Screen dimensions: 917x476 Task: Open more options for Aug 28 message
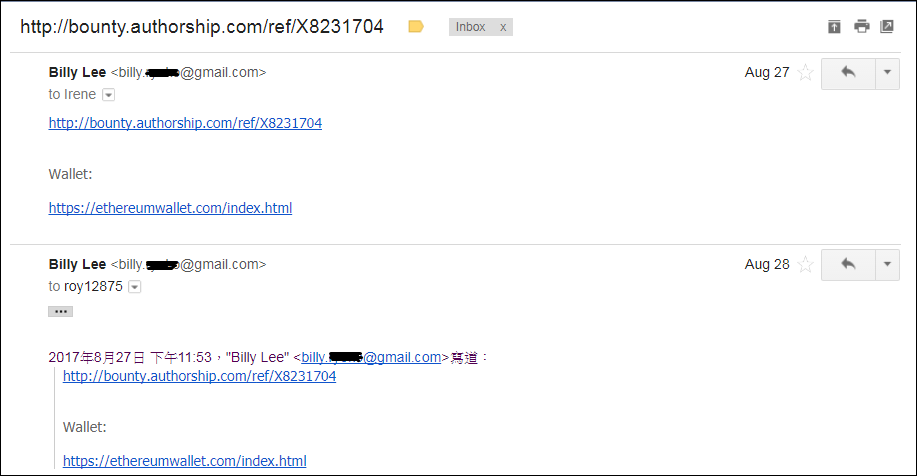coord(887,265)
